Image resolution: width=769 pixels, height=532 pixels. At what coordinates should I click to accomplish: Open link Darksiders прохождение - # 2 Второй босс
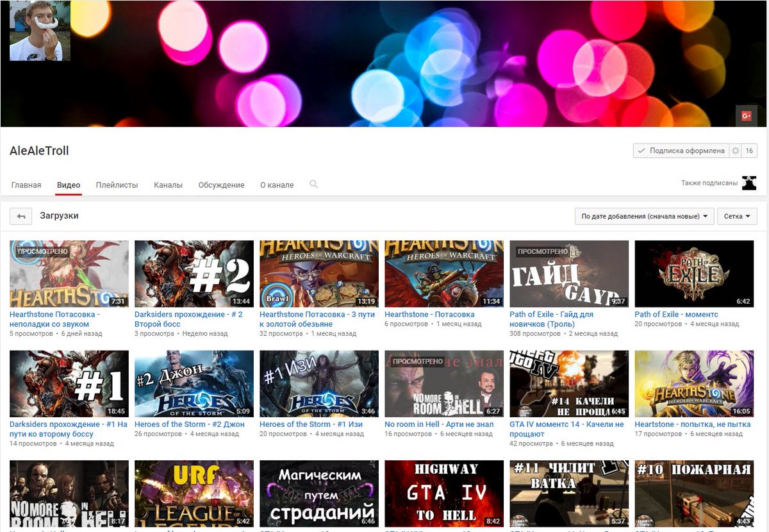[x=188, y=319]
